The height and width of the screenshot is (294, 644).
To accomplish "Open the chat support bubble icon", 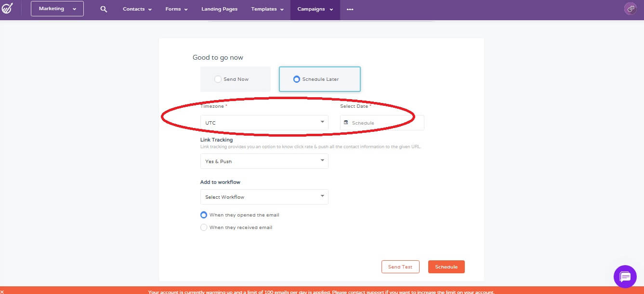I will click(x=625, y=277).
